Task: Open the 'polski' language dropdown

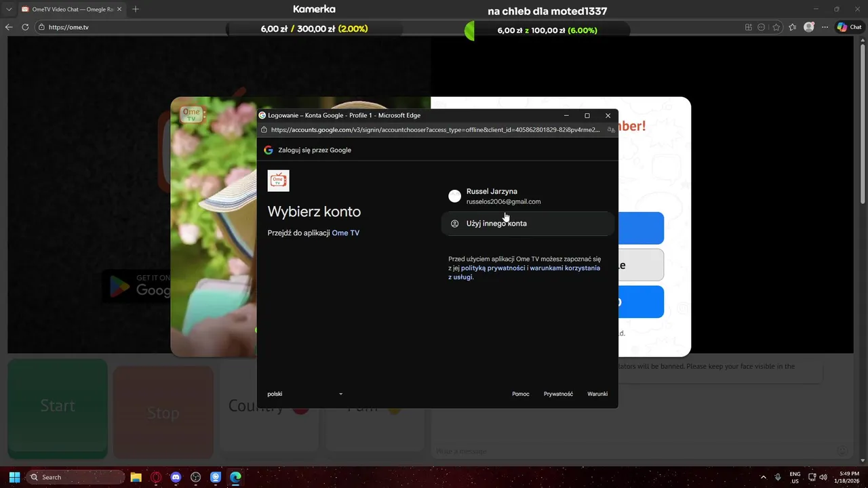Action: coord(305,394)
